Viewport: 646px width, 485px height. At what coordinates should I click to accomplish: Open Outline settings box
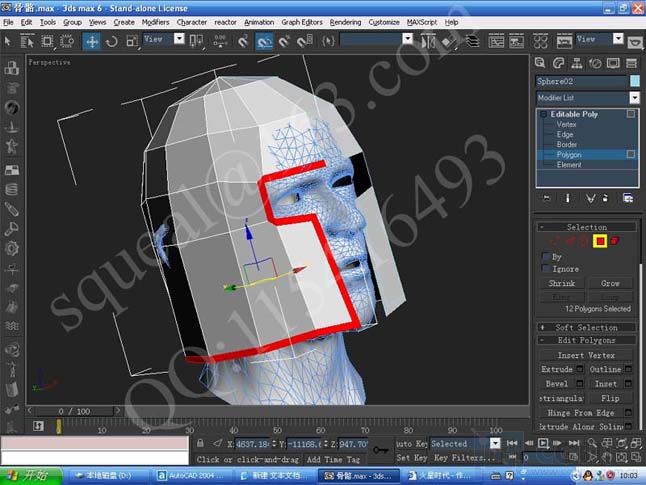[629, 369]
